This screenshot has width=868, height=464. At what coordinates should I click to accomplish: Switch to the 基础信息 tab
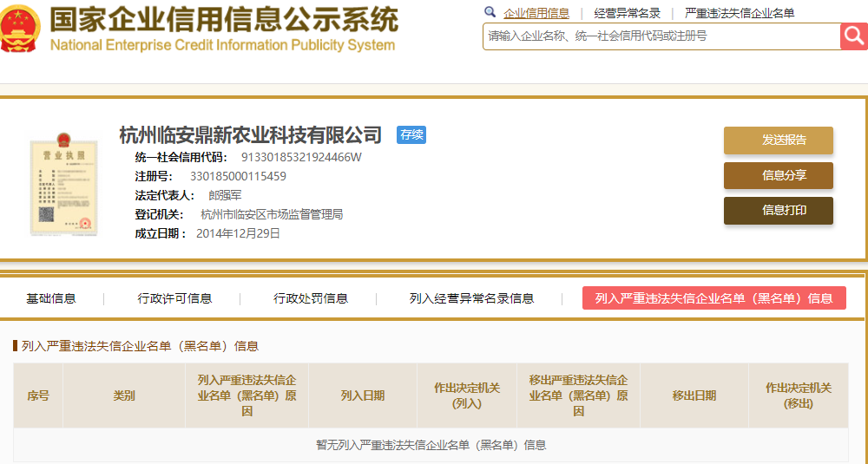click(51, 298)
